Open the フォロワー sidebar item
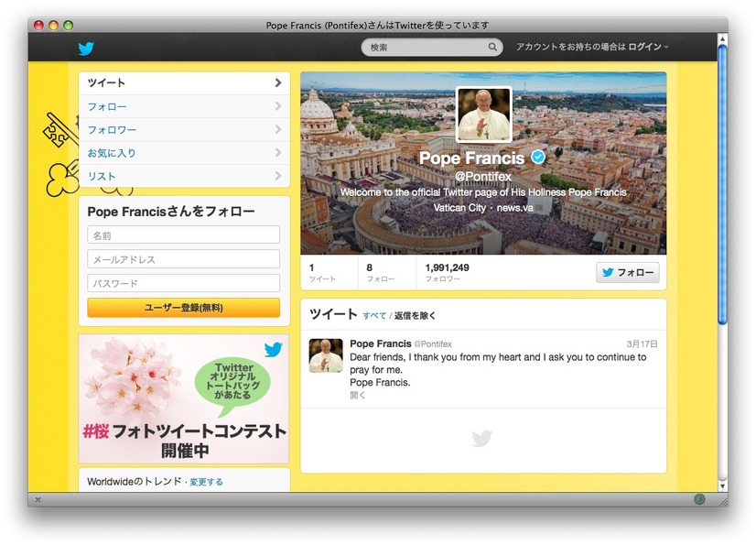Viewport: 756px width, 545px height. (184, 129)
